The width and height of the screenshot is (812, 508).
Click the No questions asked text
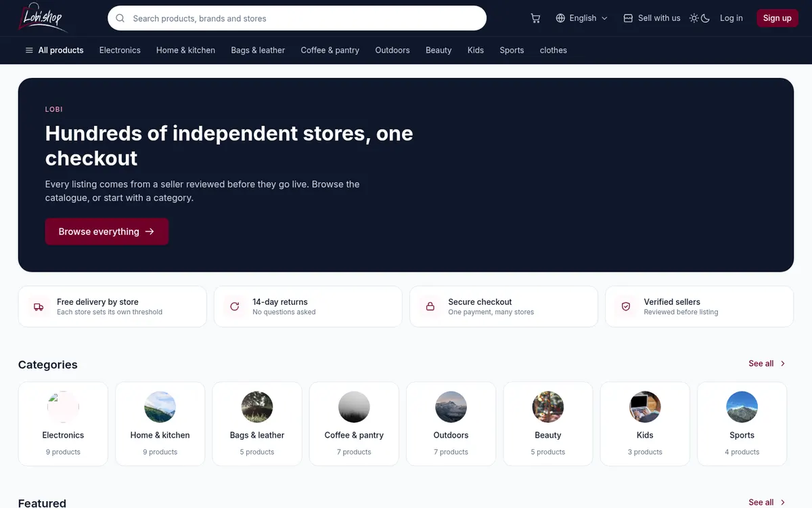pos(284,312)
